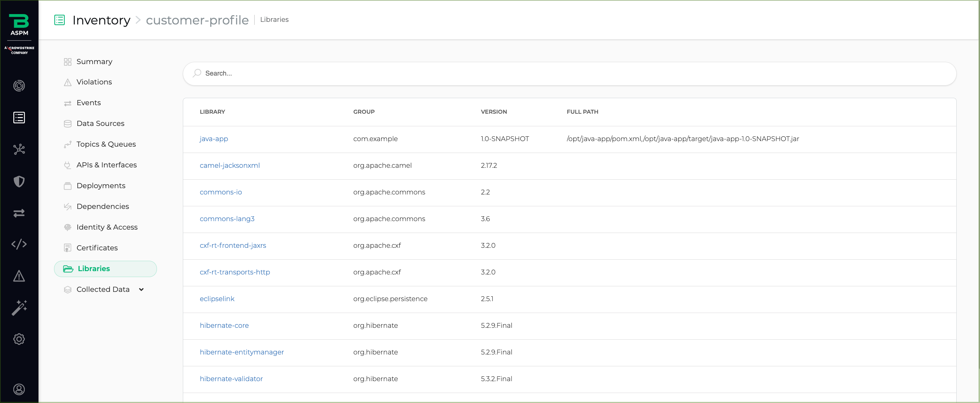Screen dimensions: 980x403
Task: Click the customer-profile breadcrumb
Action: pos(197,20)
